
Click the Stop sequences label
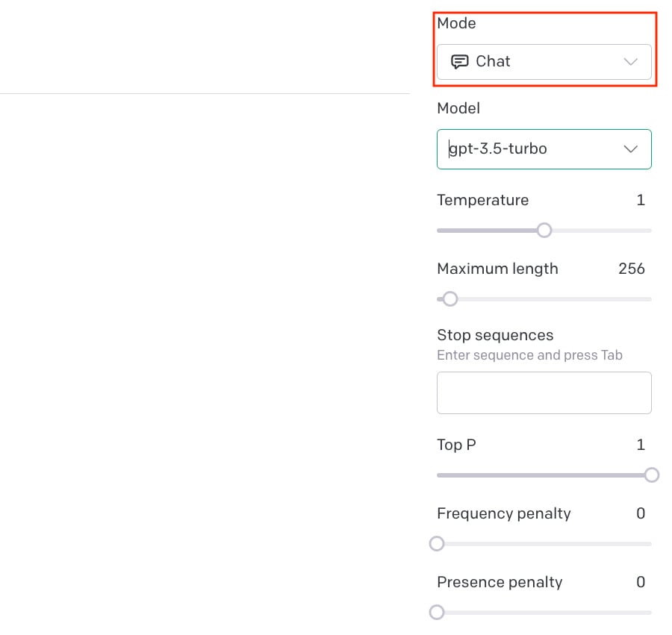tap(495, 335)
